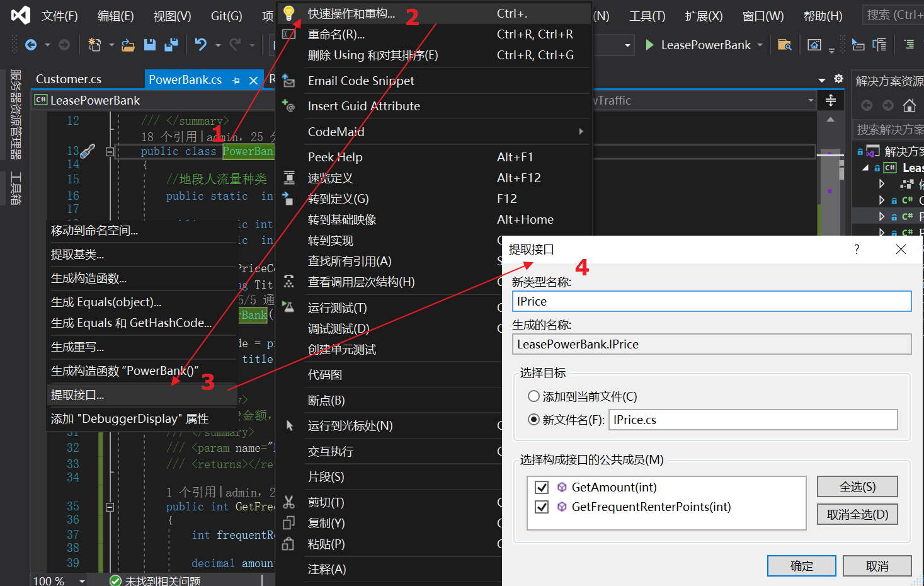This screenshot has height=586, width=924.
Task: Click the file name field containing IPrice.cs
Action: (x=753, y=420)
